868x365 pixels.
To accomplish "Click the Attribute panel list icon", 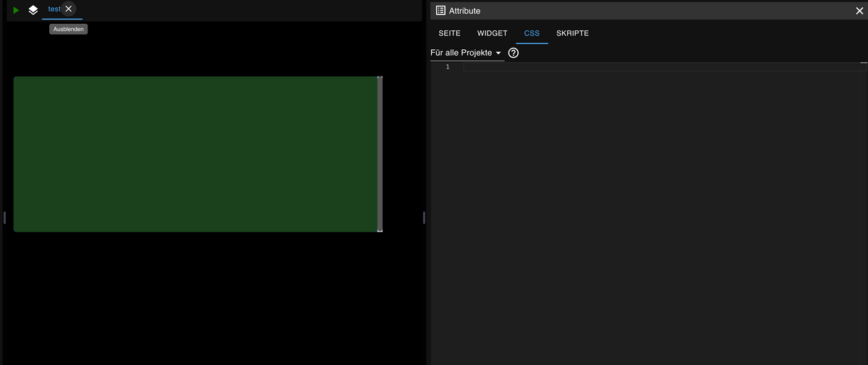I will click(441, 11).
